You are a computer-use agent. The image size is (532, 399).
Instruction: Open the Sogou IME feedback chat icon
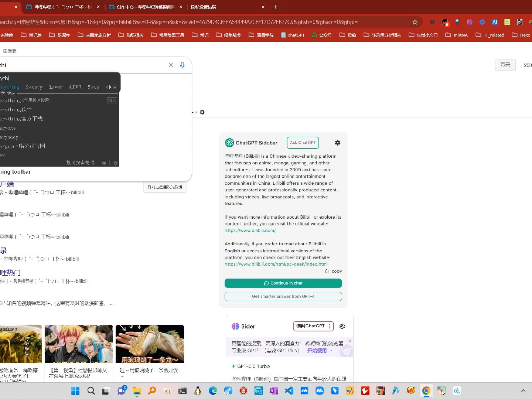tap(104, 163)
